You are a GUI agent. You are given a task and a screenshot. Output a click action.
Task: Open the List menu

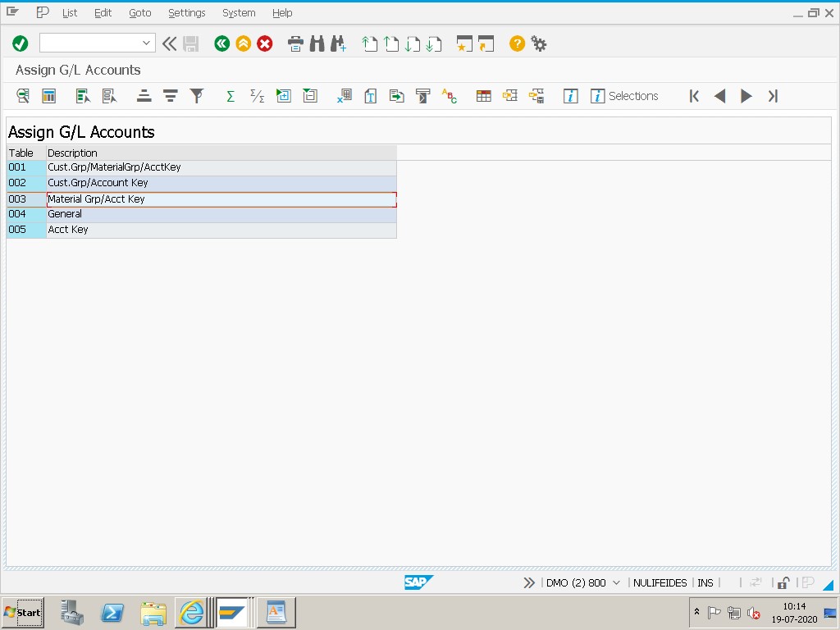click(x=70, y=13)
